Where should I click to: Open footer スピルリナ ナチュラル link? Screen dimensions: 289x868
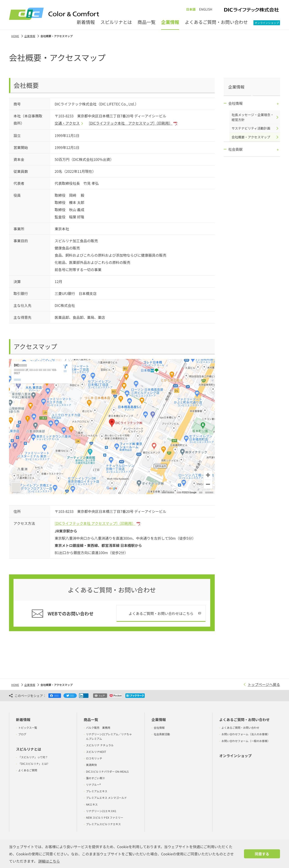(x=99, y=745)
